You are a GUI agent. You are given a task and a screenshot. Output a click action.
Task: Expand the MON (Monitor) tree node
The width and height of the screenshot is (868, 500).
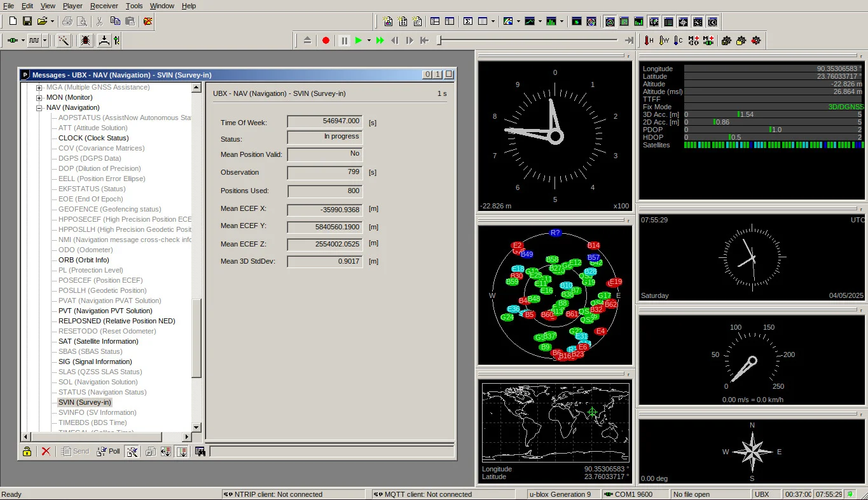pyautogui.click(x=39, y=97)
